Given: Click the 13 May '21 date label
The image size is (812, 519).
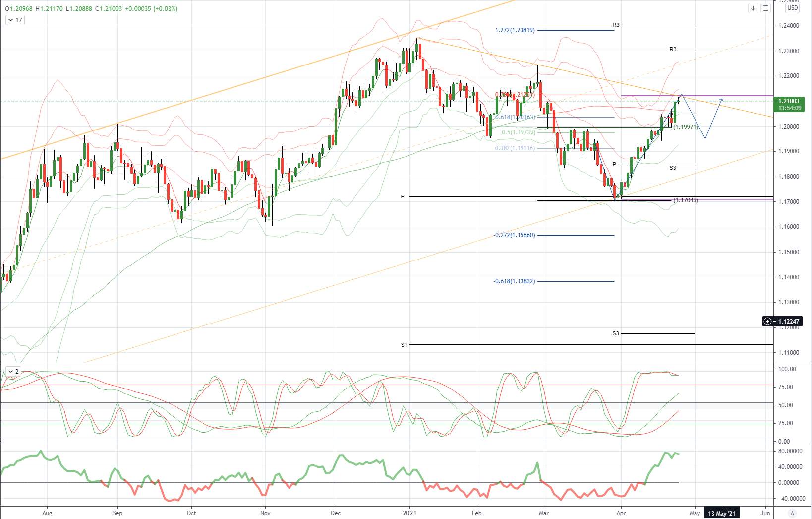Looking at the screenshot, I should (x=721, y=513).
